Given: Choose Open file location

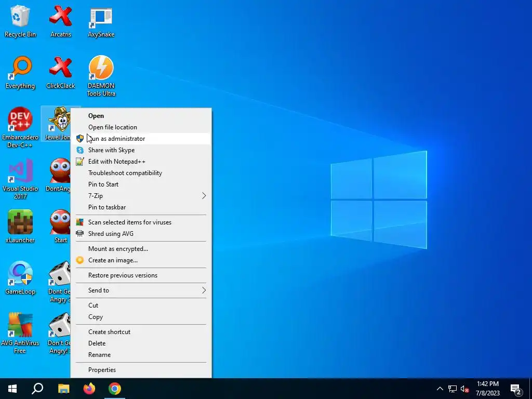Looking at the screenshot, I should tap(141, 127).
